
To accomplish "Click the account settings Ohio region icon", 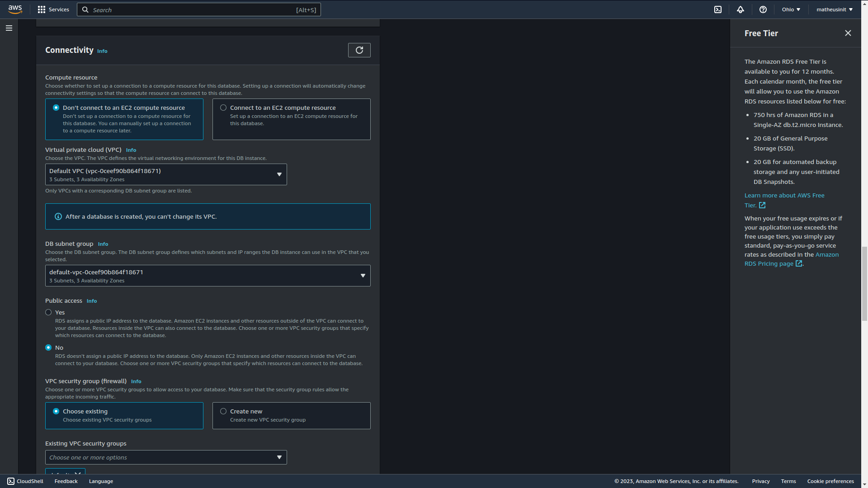I will click(x=791, y=9).
